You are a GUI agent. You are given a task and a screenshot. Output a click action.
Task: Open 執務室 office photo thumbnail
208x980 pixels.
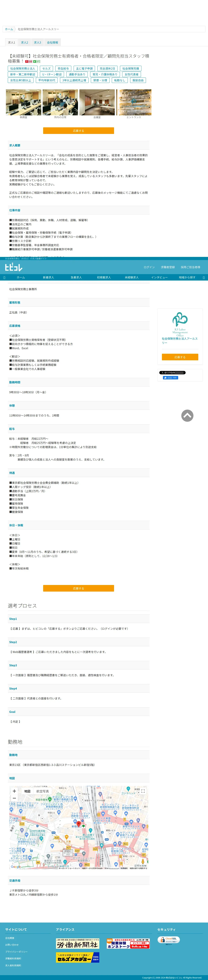tap(24, 102)
